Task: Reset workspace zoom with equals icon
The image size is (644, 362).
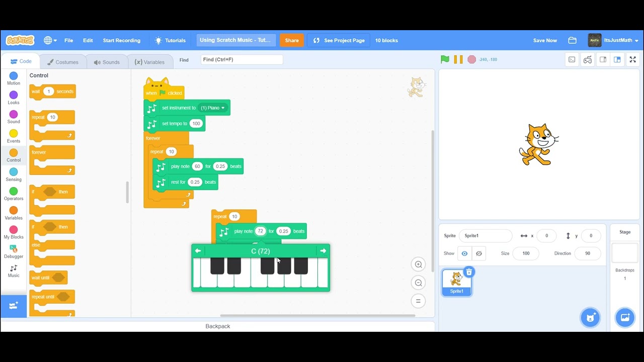Action: tap(418, 301)
